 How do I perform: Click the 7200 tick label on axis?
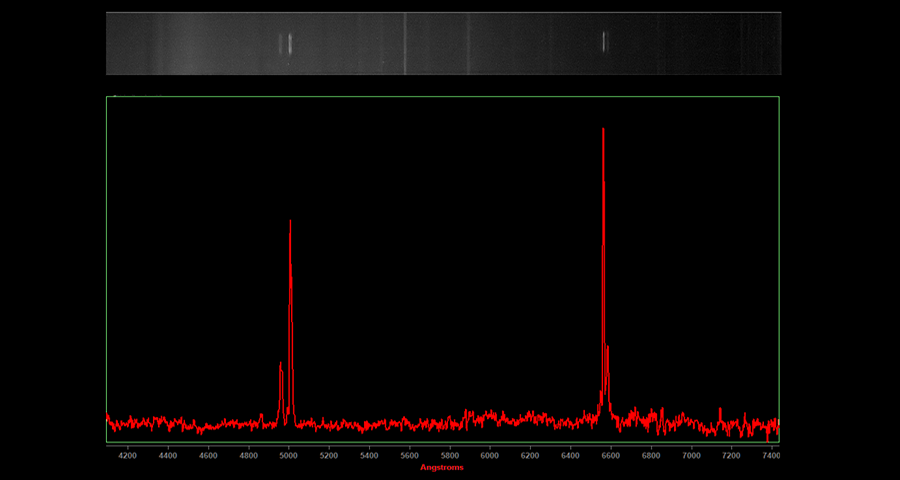[x=731, y=455]
